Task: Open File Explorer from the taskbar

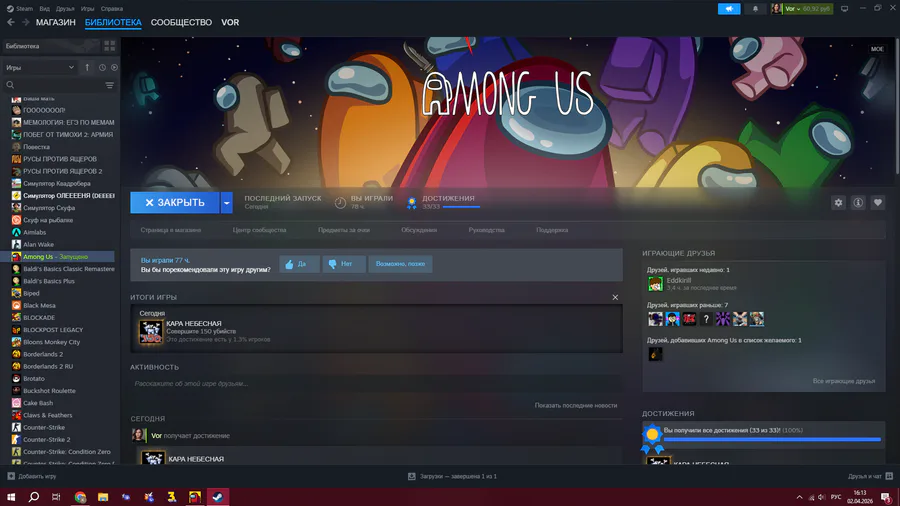Action: [x=103, y=497]
